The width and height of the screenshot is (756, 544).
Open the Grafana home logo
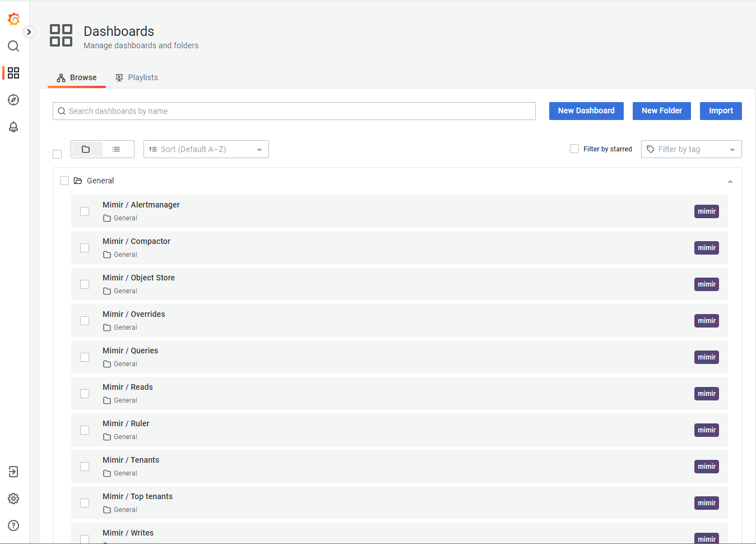14,19
